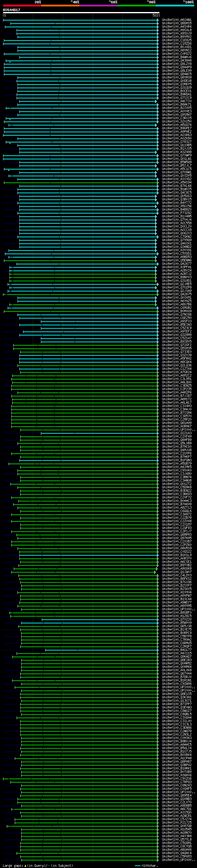Select the UniRef100_B7JIB7 label
This screenshot has width=197, height=868.
176,396
